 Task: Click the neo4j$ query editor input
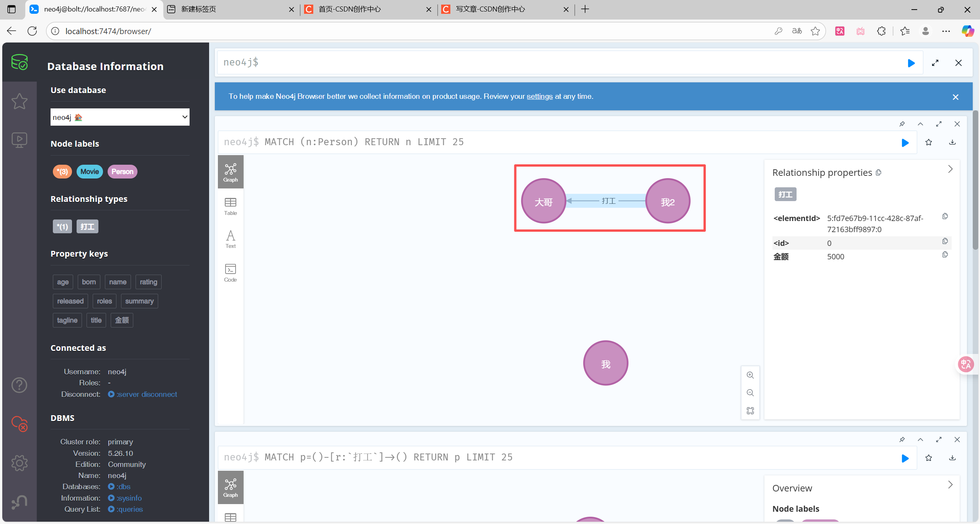click(555, 62)
